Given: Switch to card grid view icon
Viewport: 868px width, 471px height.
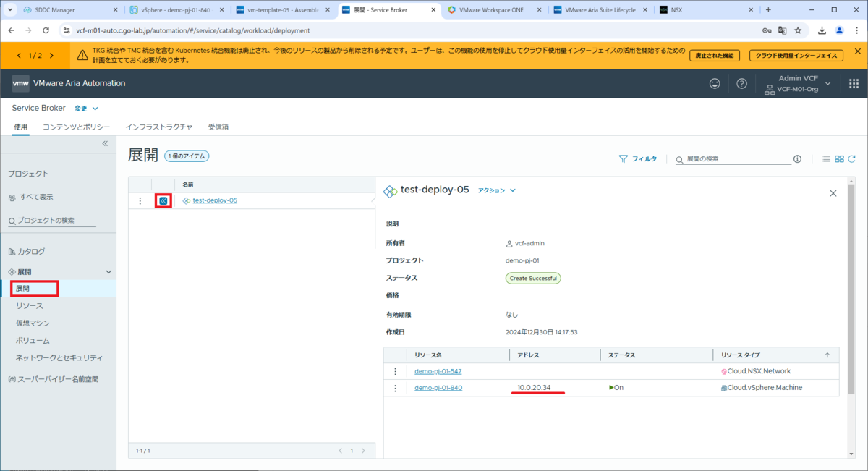Looking at the screenshot, I should click(839, 158).
